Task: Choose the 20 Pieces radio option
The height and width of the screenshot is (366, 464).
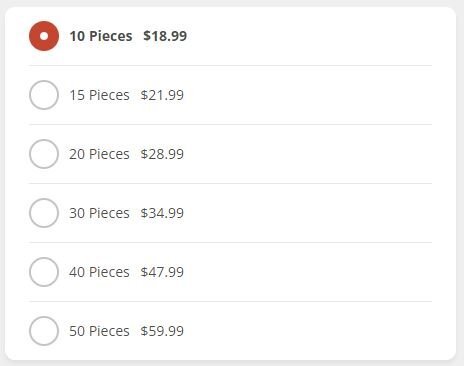Action: click(x=44, y=154)
